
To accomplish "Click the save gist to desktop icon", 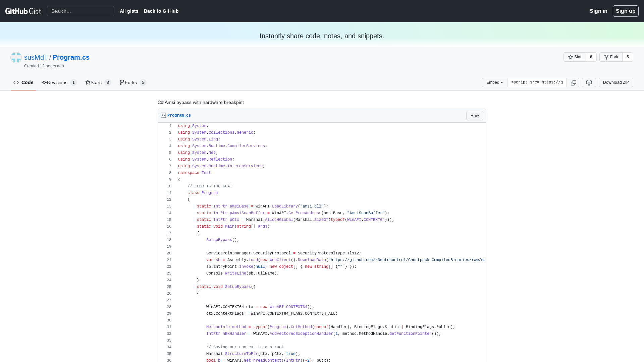I will [589, 82].
